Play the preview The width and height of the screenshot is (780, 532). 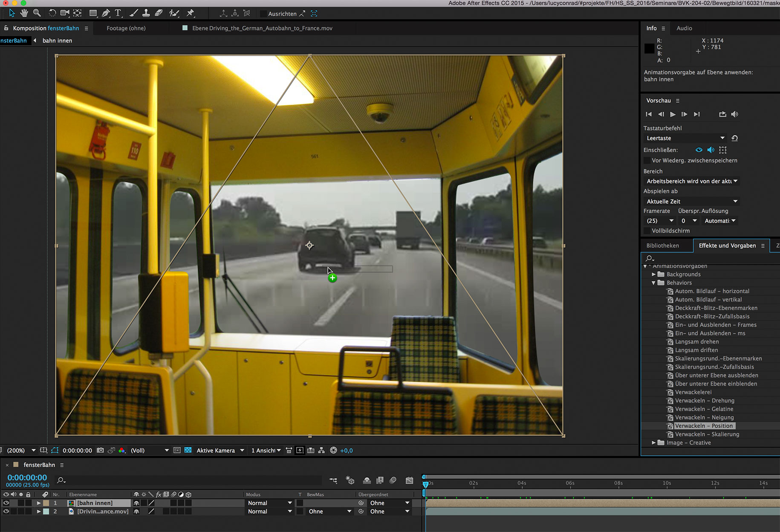[673, 114]
